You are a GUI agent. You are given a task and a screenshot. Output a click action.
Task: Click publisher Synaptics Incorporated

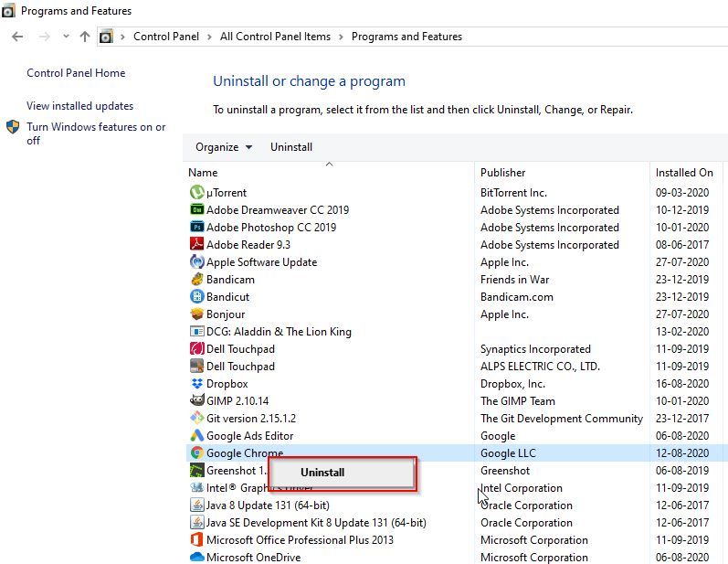point(536,349)
